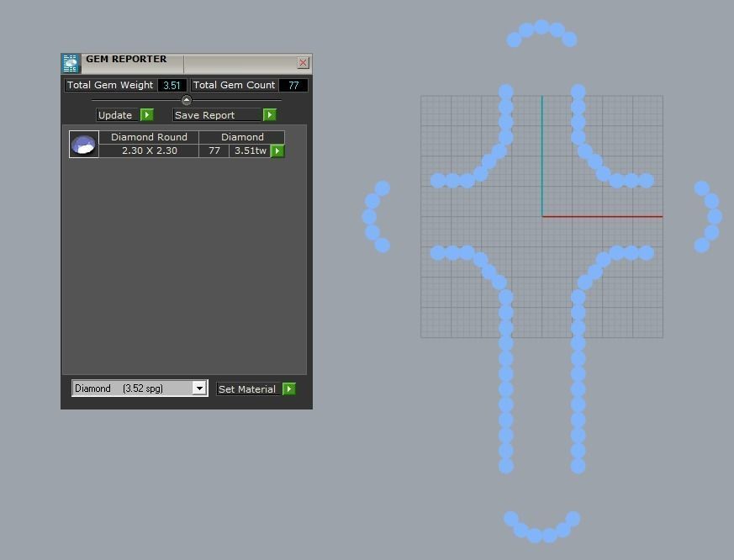
Task: Click the Set Material label
Action: (x=249, y=389)
